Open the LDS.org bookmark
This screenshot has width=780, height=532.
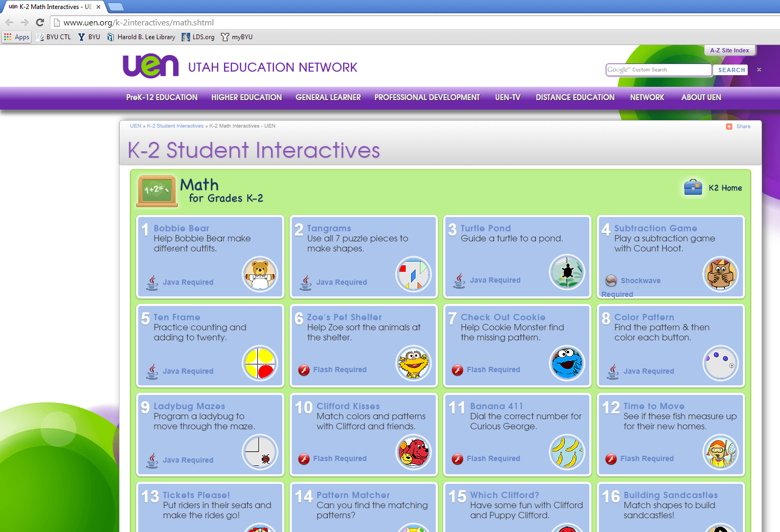(198, 37)
